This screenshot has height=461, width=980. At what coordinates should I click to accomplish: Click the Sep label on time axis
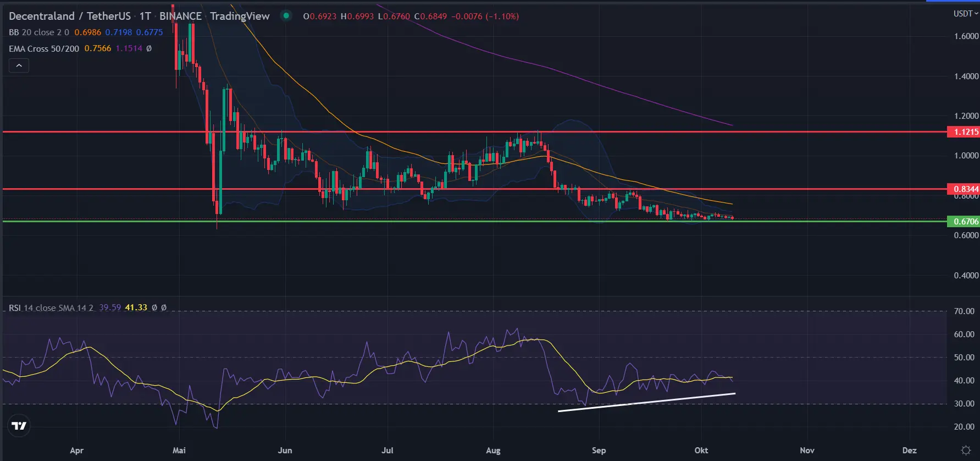coord(599,450)
